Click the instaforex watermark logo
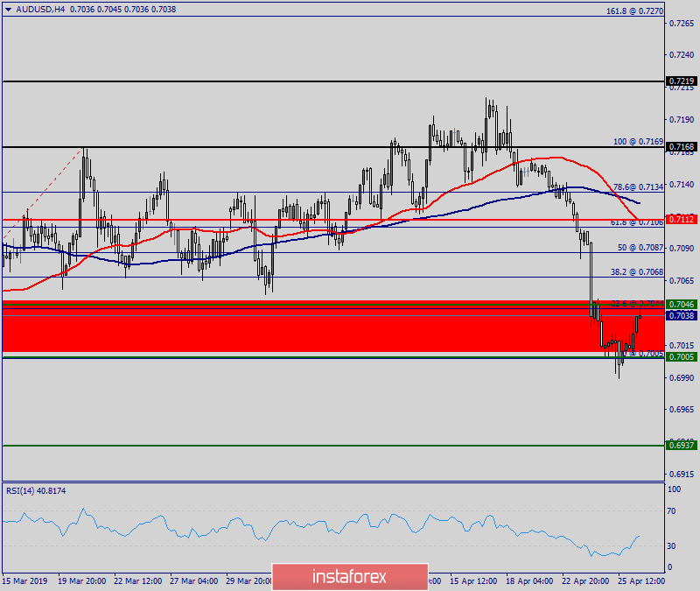 (348, 577)
